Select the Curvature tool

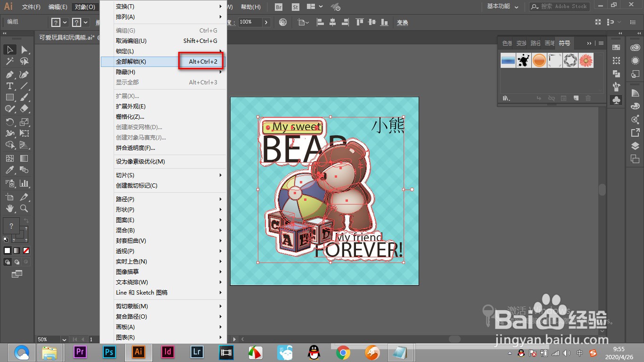click(x=24, y=74)
